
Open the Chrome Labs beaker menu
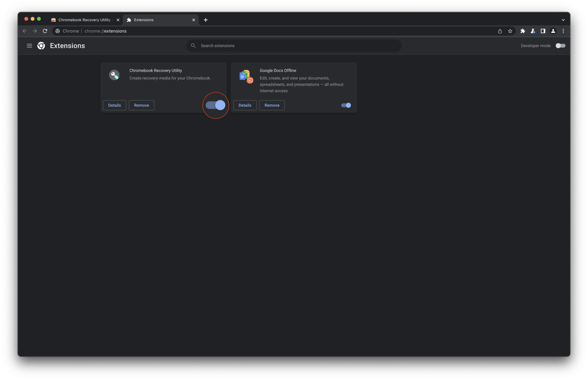tap(532, 31)
